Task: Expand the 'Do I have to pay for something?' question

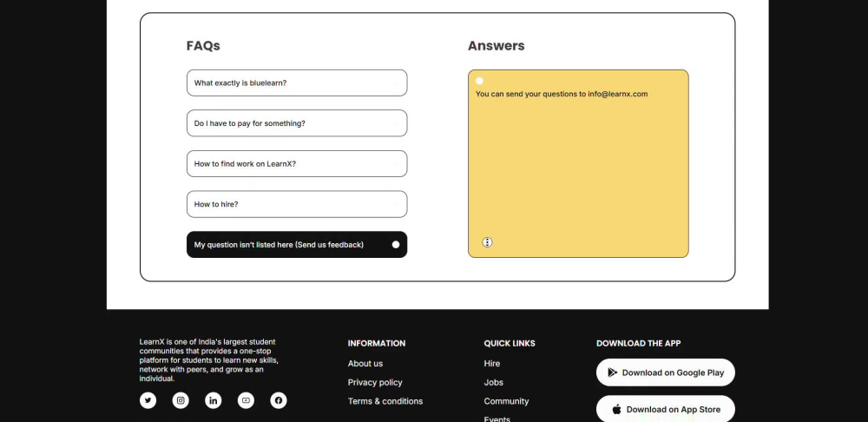Action: 297,123
